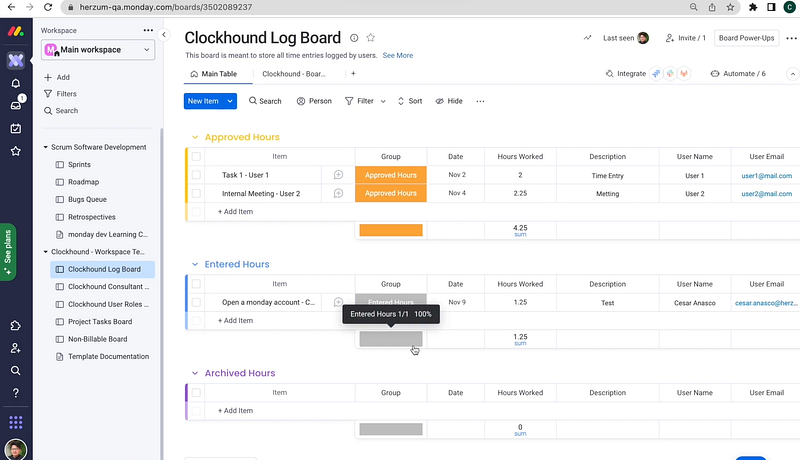800x460 pixels.
Task: Open Filter dropdown chevron
Action: point(383,101)
